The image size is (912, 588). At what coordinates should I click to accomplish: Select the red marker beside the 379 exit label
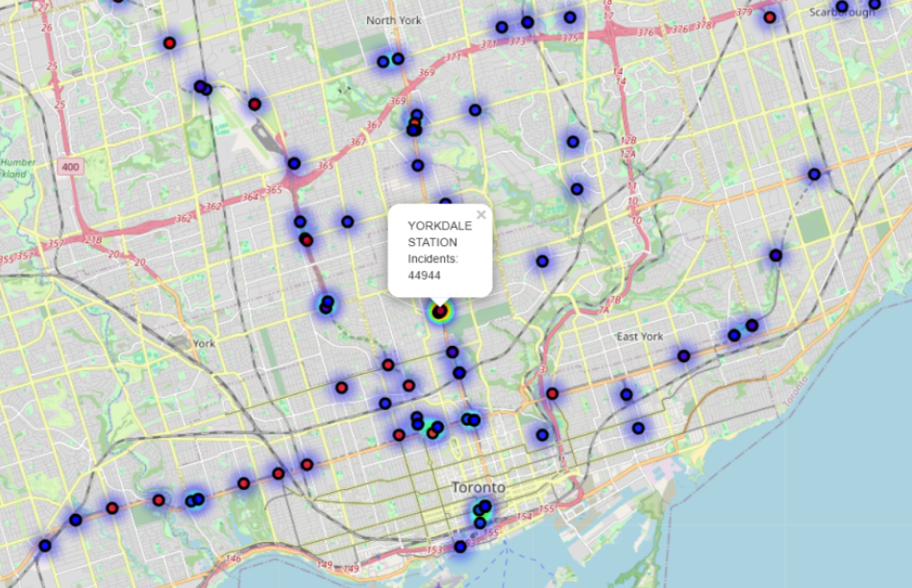point(770,17)
